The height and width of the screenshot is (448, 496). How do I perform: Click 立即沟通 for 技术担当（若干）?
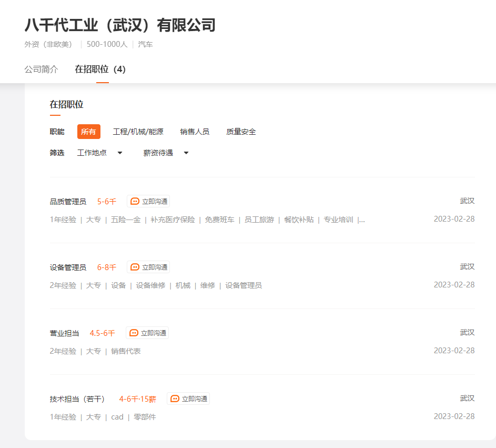pos(188,399)
